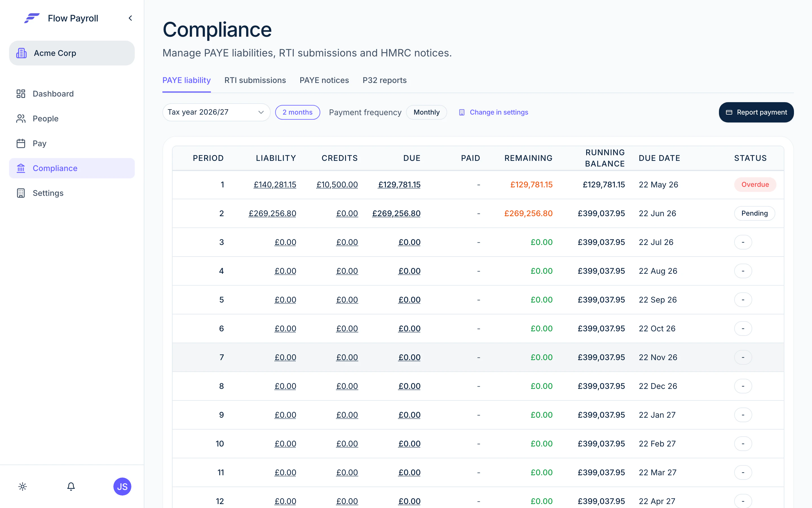The width and height of the screenshot is (812, 508).
Task: Click the card icon in Report payment
Action: pyautogui.click(x=729, y=112)
